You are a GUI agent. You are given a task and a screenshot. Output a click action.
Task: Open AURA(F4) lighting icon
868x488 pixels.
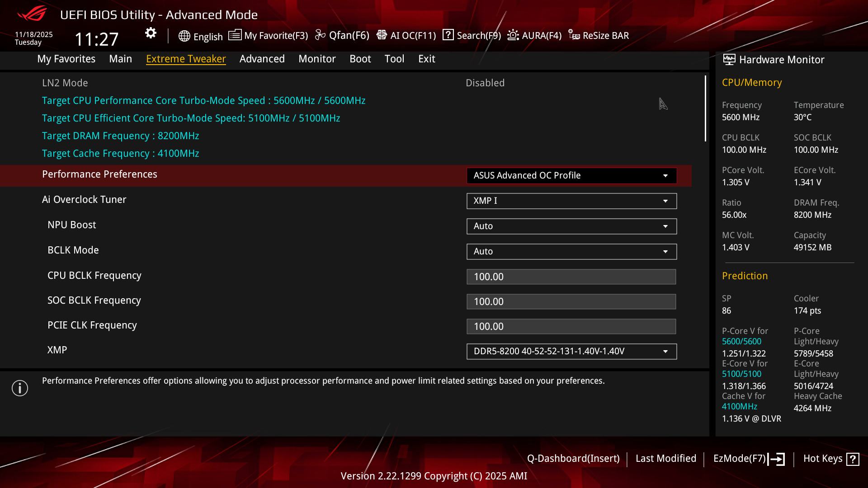tap(513, 35)
